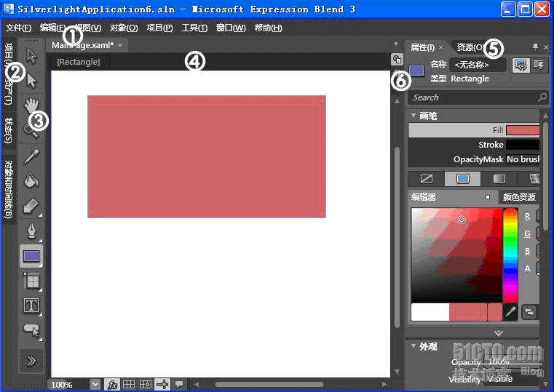Toggle snapping to gridlines

click(145, 384)
